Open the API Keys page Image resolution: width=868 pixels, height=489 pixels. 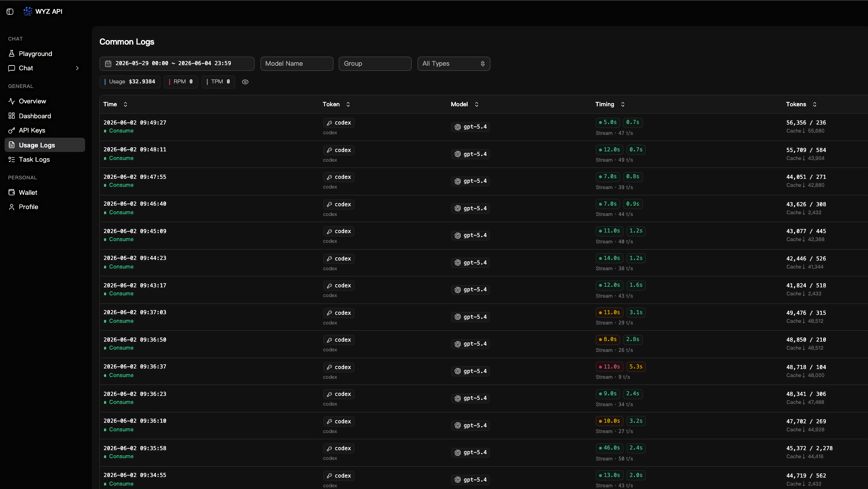(45, 130)
